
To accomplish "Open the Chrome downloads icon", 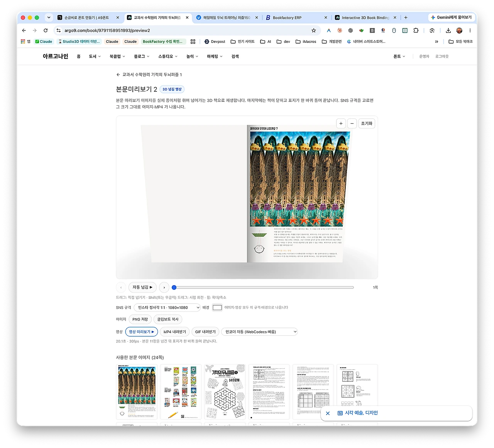I will (x=448, y=30).
